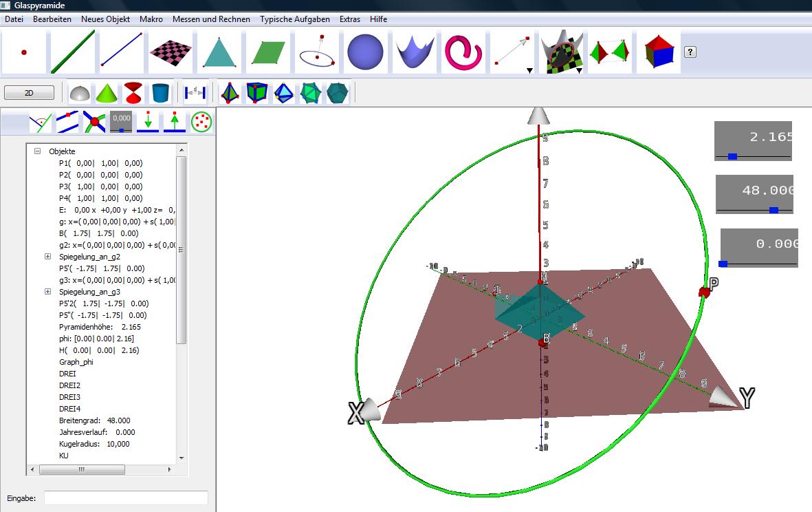Select the teal triangle tool
This screenshot has height=512, width=812.
coord(220,52)
